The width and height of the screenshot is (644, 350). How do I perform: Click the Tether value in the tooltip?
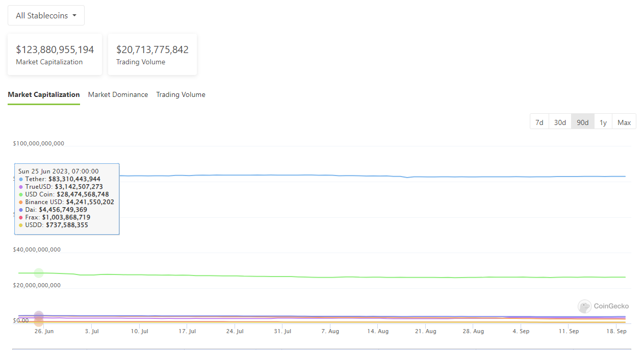tap(74, 179)
